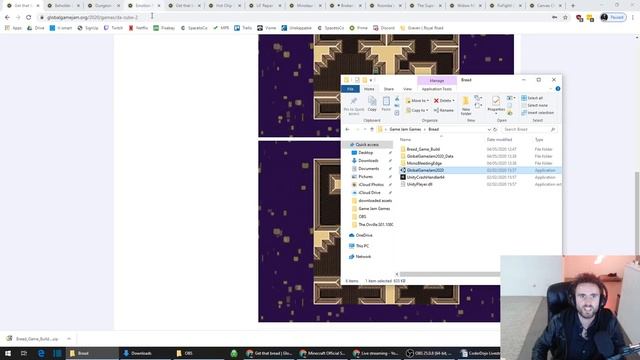
Task: Go up one folder level in Explorer
Action: pyautogui.click(x=371, y=129)
